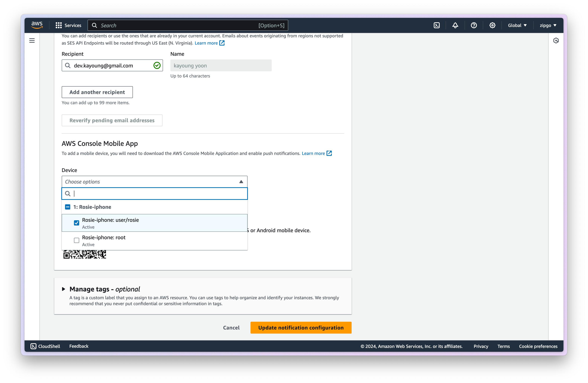Open the Services grid menu
Viewport: 588px width, 383px height.
pos(68,25)
